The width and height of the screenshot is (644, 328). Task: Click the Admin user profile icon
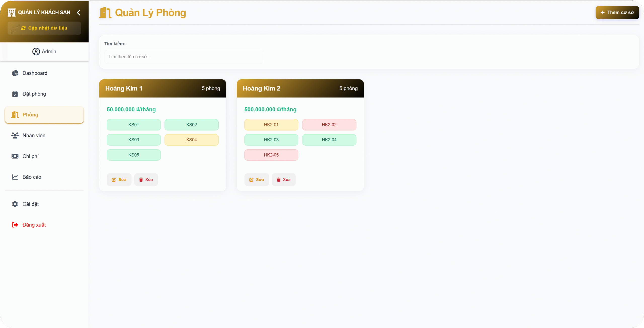pyautogui.click(x=36, y=52)
